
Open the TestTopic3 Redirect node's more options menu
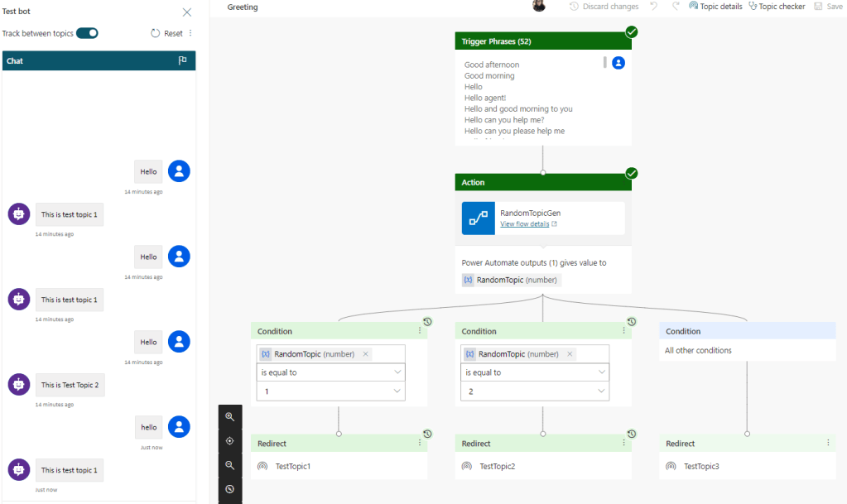tap(828, 443)
